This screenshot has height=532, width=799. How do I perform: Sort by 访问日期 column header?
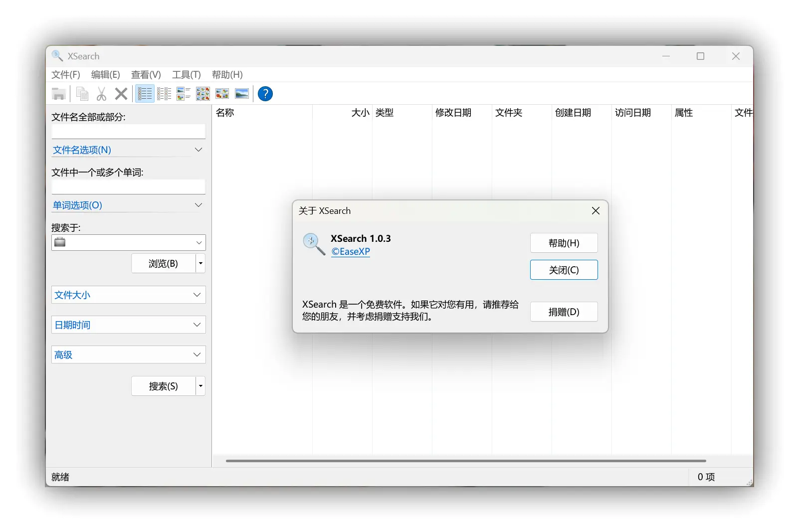point(641,113)
